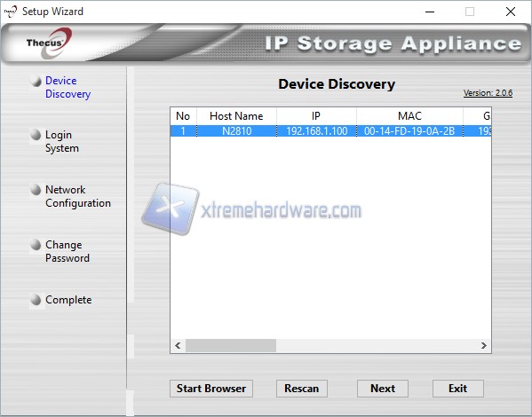Click the Setup Wizard title bar app icon
The height and width of the screenshot is (417, 532).
[11, 12]
